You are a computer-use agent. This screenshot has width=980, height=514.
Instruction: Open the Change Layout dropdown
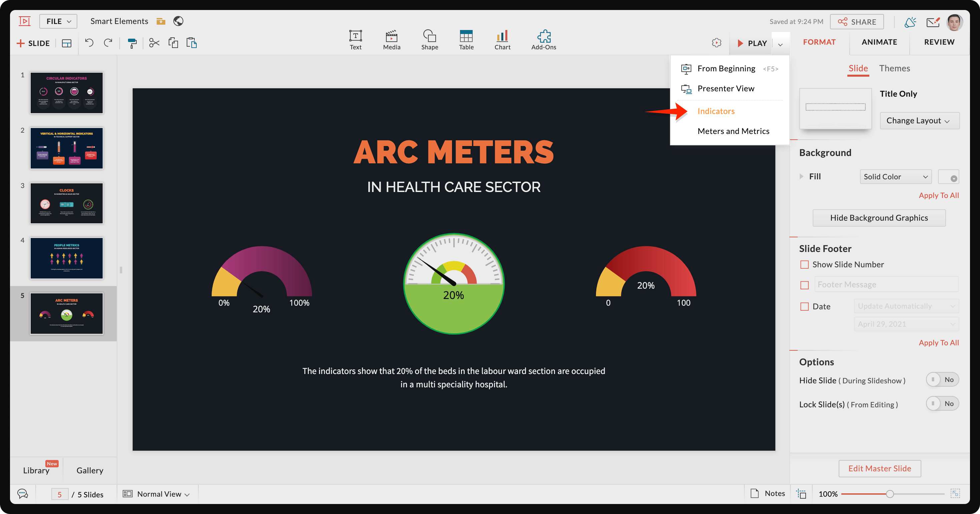click(920, 120)
